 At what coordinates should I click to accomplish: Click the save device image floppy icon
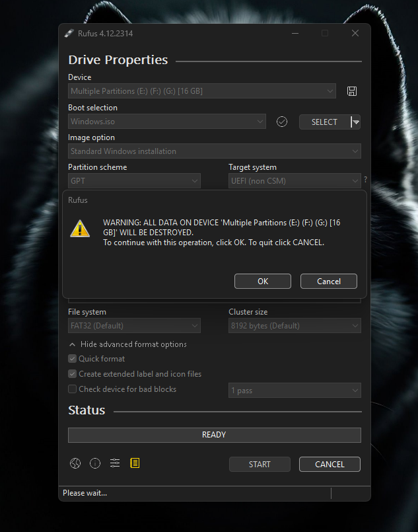pos(351,91)
